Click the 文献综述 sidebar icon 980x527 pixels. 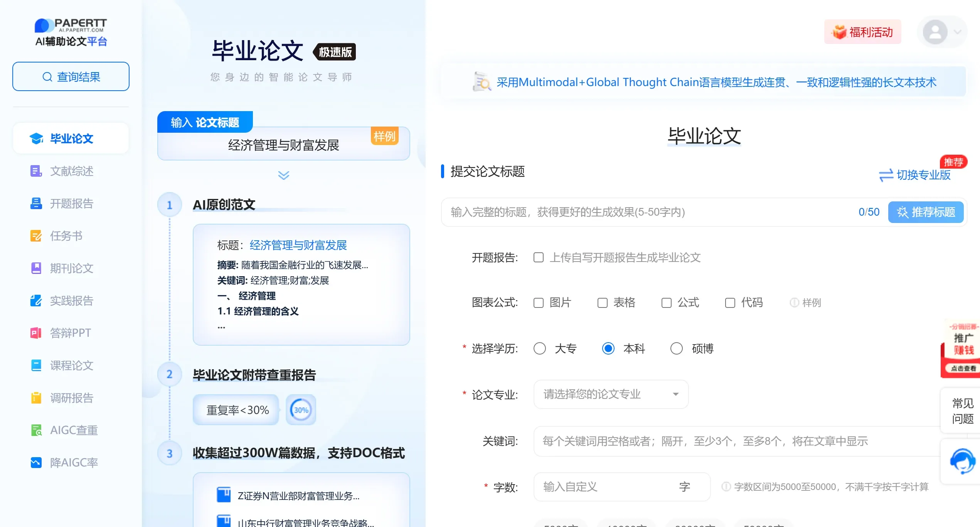tap(36, 171)
